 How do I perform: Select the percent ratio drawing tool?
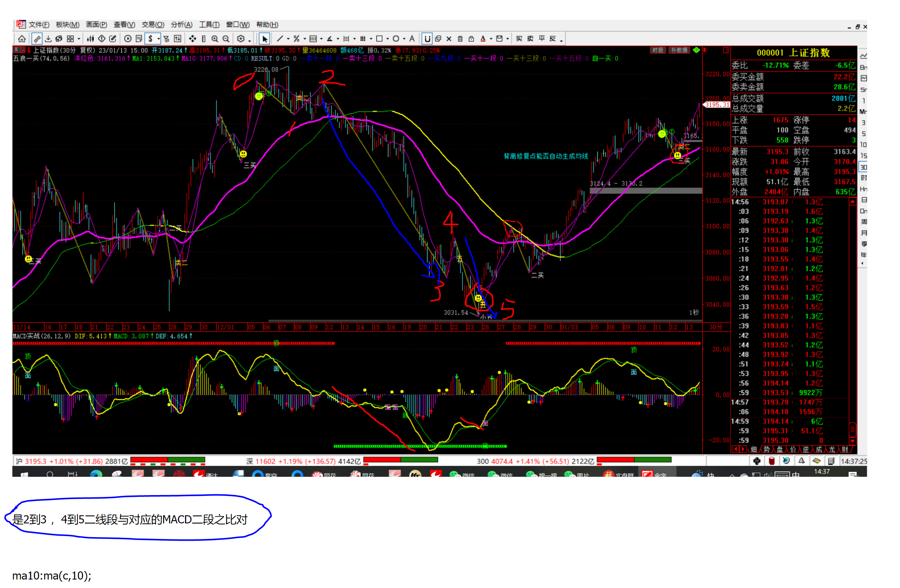click(296, 38)
